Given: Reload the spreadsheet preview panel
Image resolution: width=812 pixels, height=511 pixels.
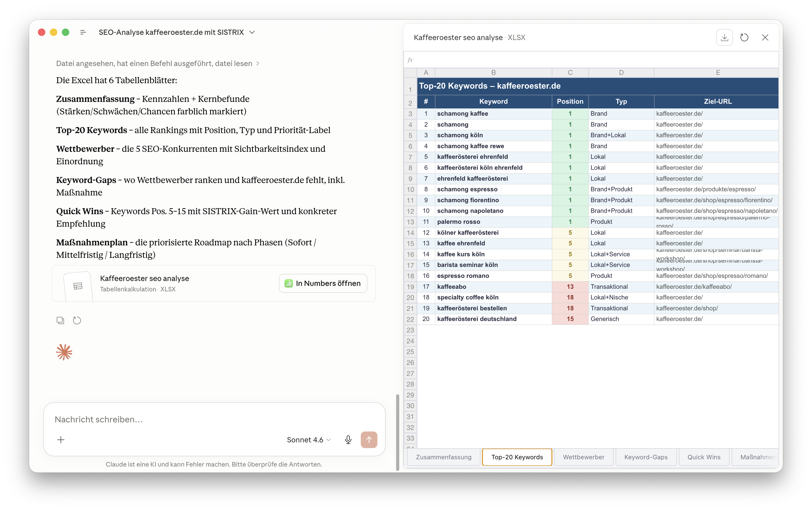Looking at the screenshot, I should tap(744, 37).
